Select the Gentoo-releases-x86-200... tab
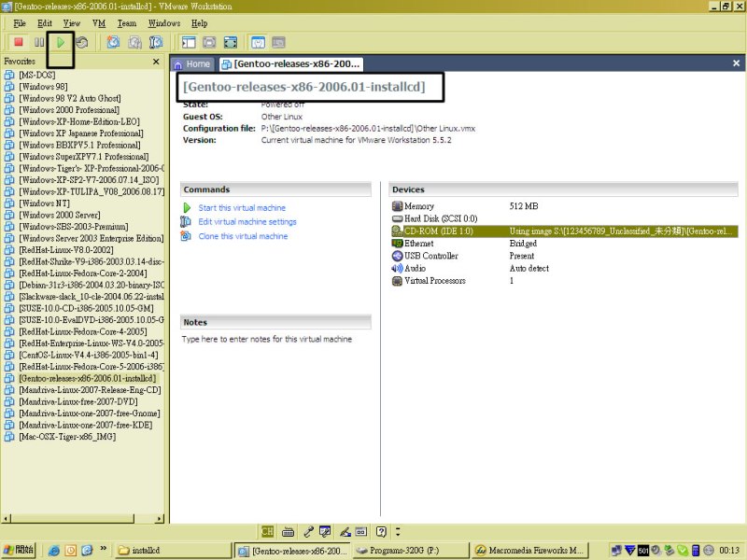 (291, 63)
